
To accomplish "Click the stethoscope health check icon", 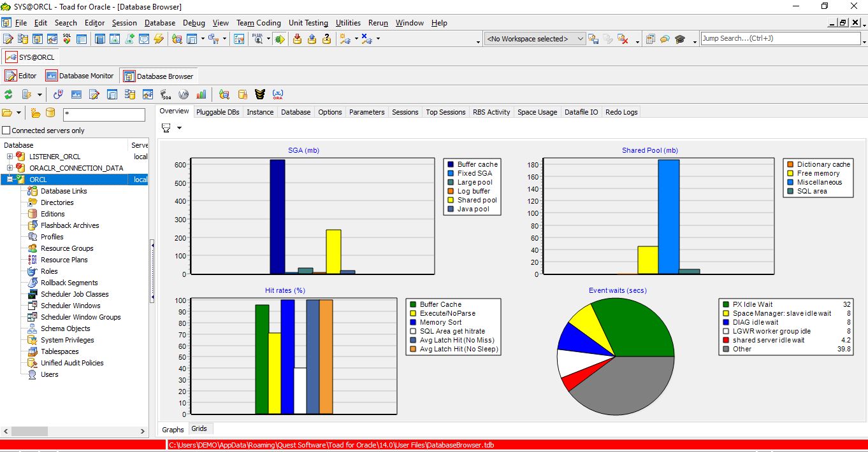I will point(58,94).
